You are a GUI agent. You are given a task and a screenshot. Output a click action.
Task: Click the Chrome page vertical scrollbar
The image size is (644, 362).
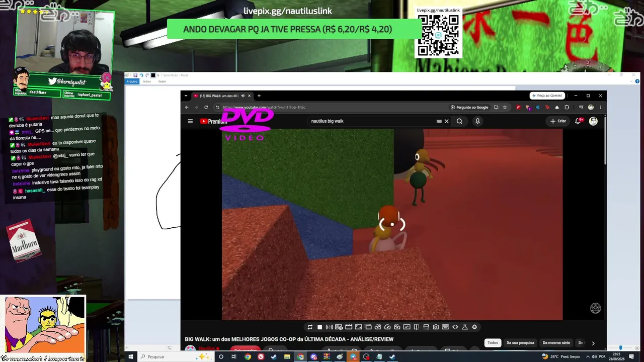(x=605, y=141)
